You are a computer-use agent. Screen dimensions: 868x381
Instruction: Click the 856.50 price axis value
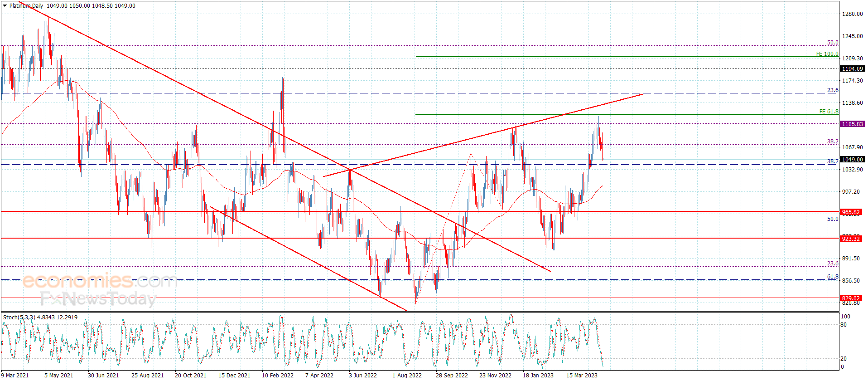(851, 280)
